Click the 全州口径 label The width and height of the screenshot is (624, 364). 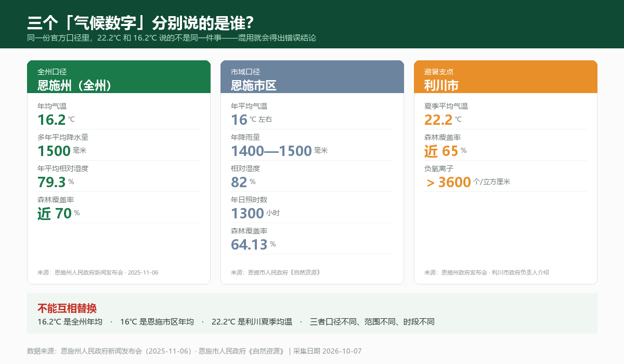pos(52,72)
